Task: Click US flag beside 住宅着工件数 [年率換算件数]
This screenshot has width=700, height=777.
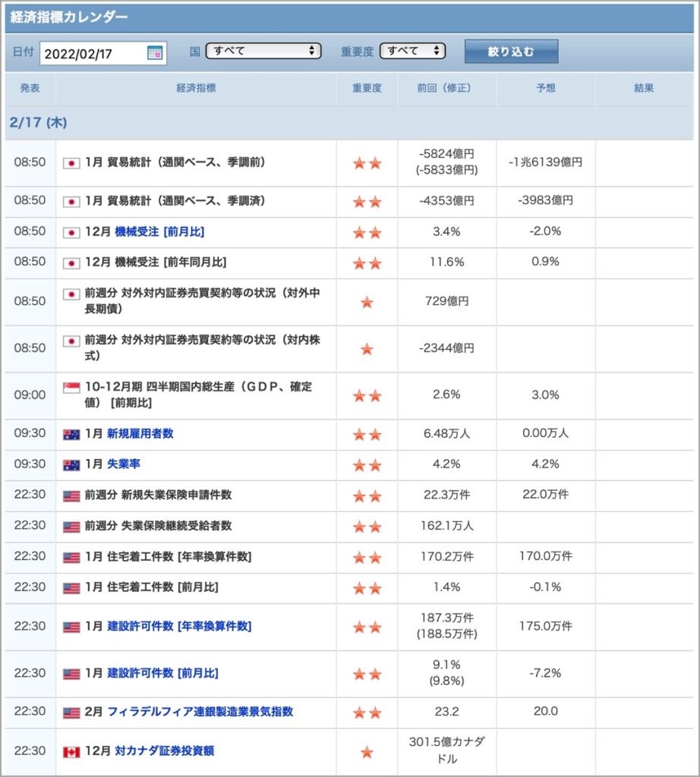Action: 71,558
